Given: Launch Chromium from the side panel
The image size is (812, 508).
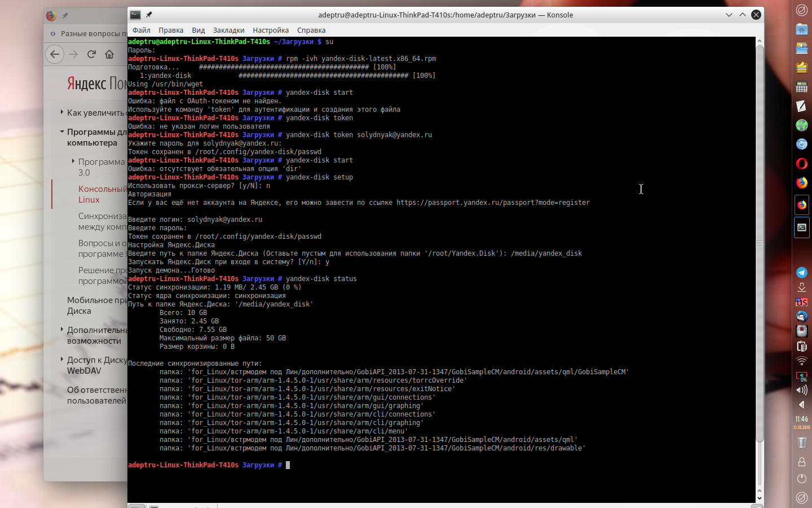Looking at the screenshot, I should (x=801, y=144).
